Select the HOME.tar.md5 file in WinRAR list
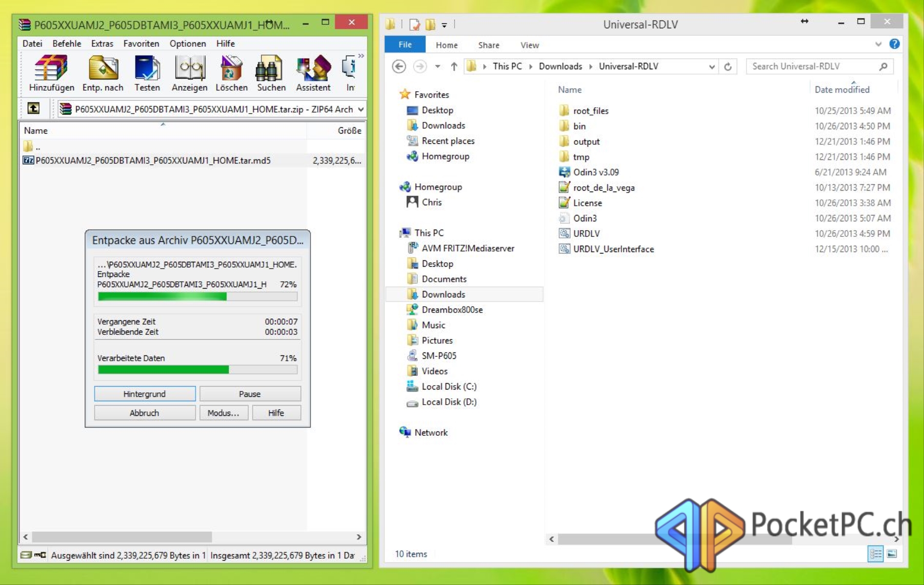Screen dimensions: 924x585 coord(193,160)
